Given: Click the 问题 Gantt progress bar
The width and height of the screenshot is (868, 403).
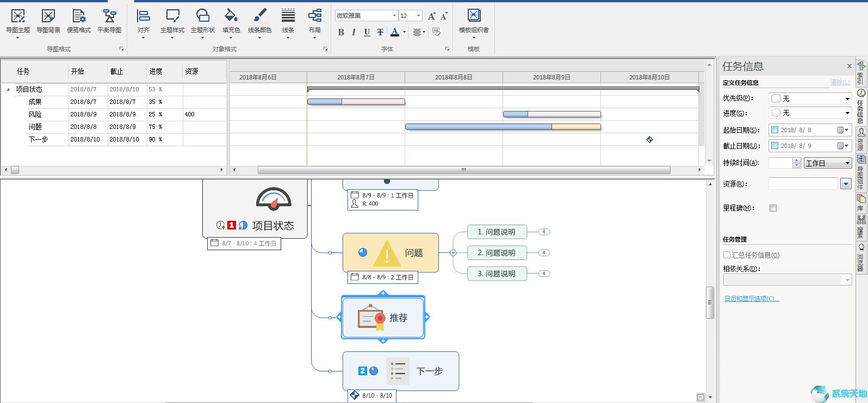Looking at the screenshot, I should (x=503, y=127).
